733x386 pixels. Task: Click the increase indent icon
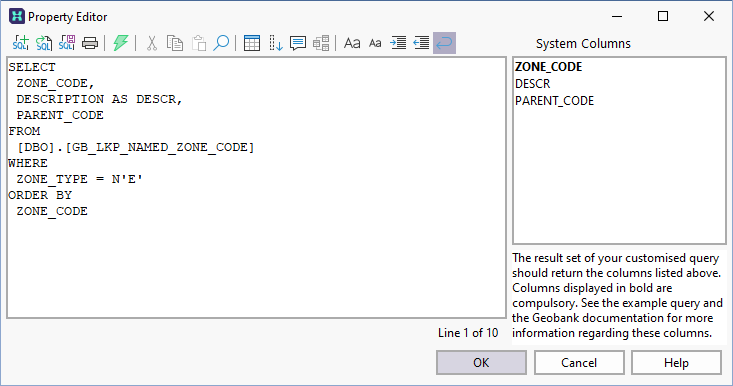point(398,43)
